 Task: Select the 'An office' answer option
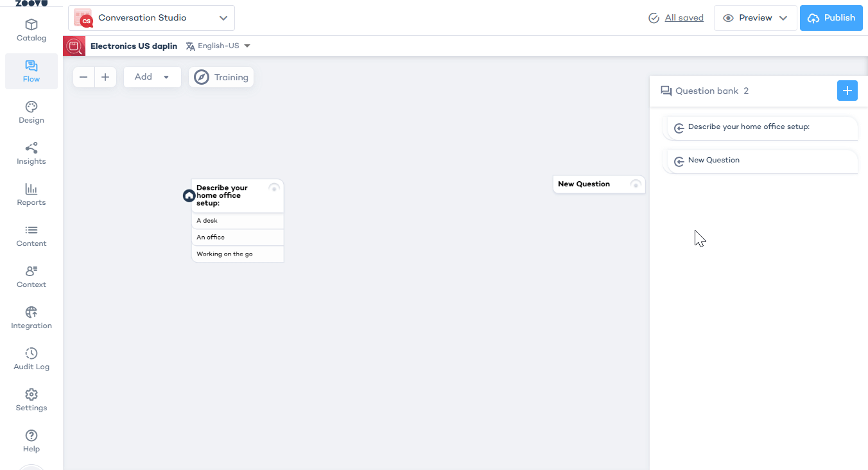238,238
